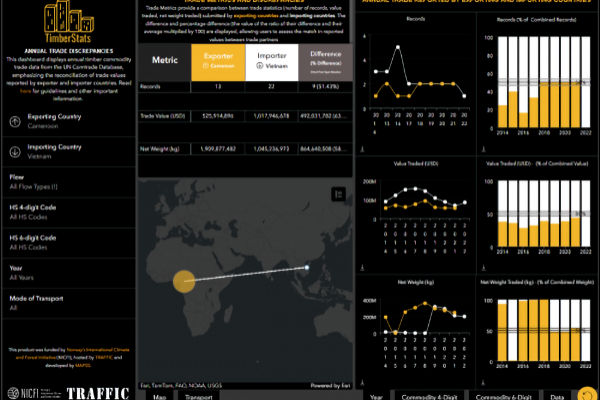Click the Exporting Country up-arrow icon
The height and width of the screenshot is (400, 600).
tap(15, 121)
